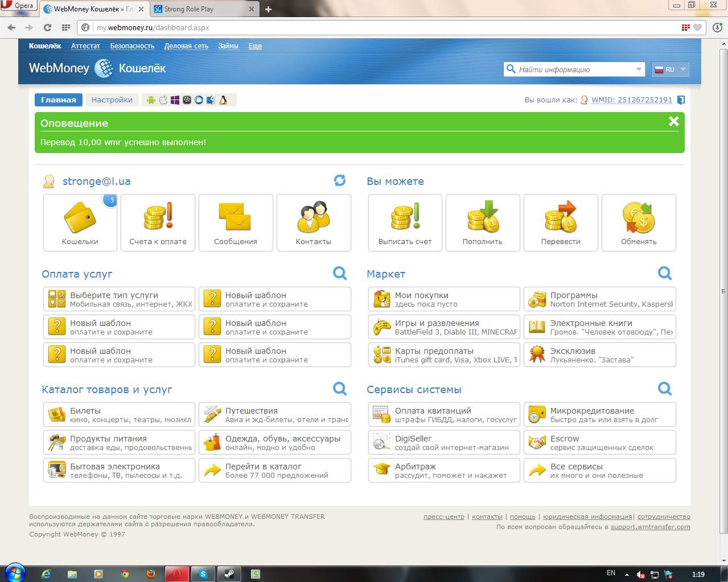Open Steam from the taskbar
Screen dimensions: 728x582
point(229,574)
